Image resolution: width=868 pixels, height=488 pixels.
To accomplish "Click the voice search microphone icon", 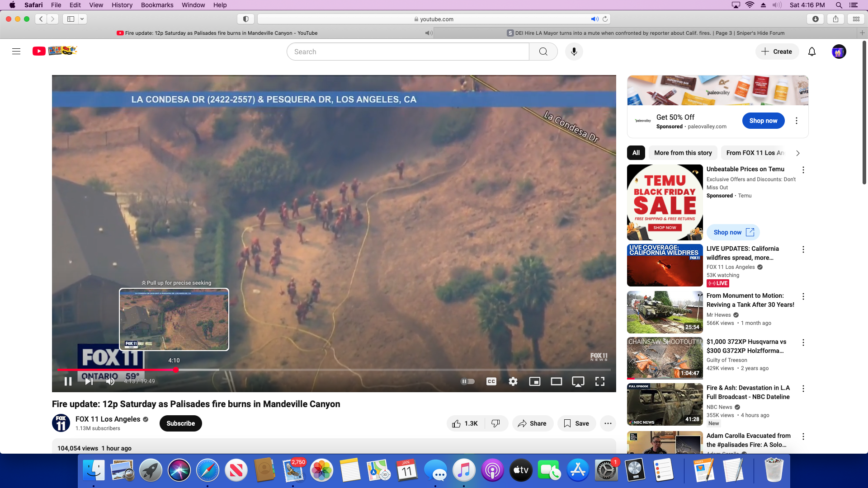I will coord(574,52).
